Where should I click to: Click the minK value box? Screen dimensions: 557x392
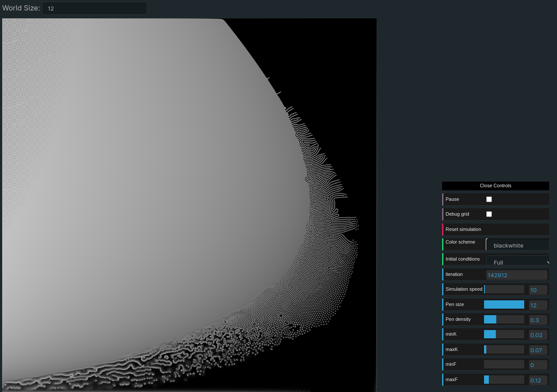tap(538, 335)
